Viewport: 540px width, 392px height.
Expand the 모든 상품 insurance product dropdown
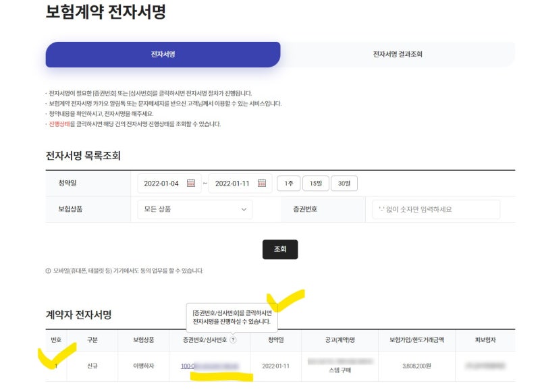point(195,209)
